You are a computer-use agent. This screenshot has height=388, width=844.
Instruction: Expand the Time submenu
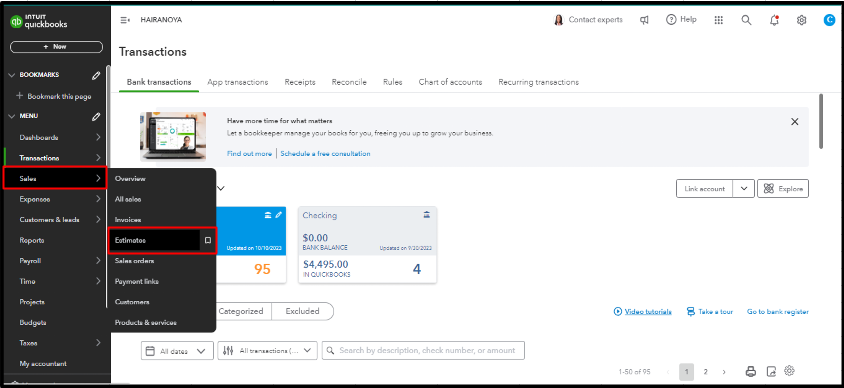98,281
